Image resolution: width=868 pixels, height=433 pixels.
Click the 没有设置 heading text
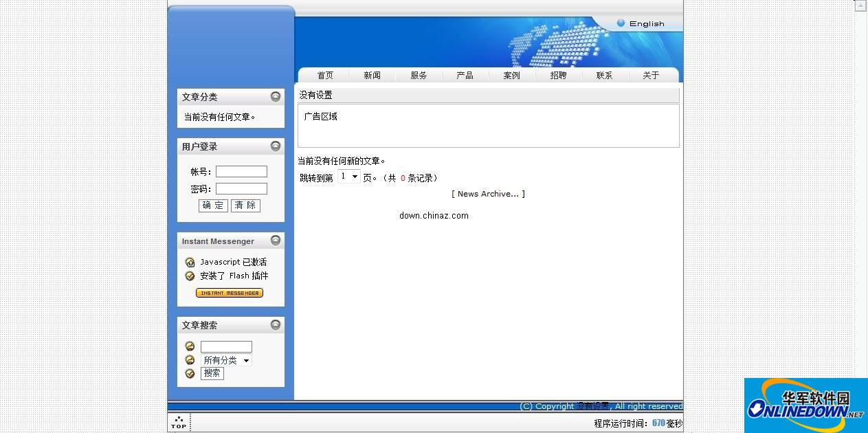click(315, 95)
